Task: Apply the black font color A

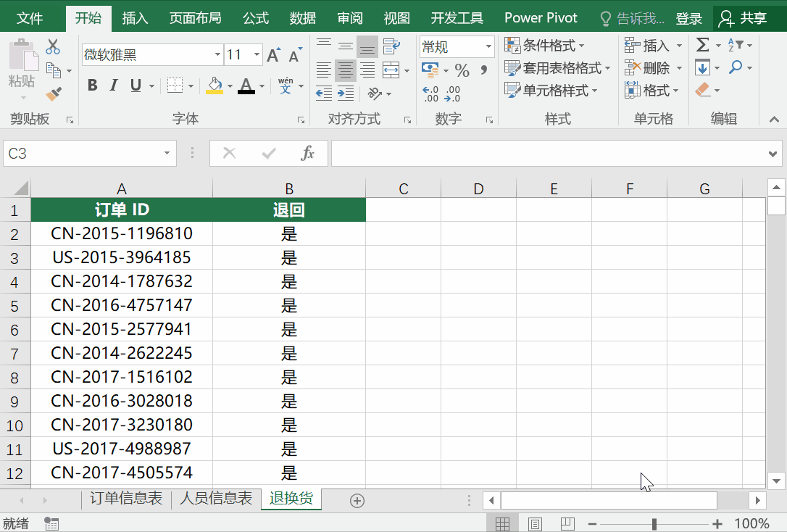Action: [246, 86]
